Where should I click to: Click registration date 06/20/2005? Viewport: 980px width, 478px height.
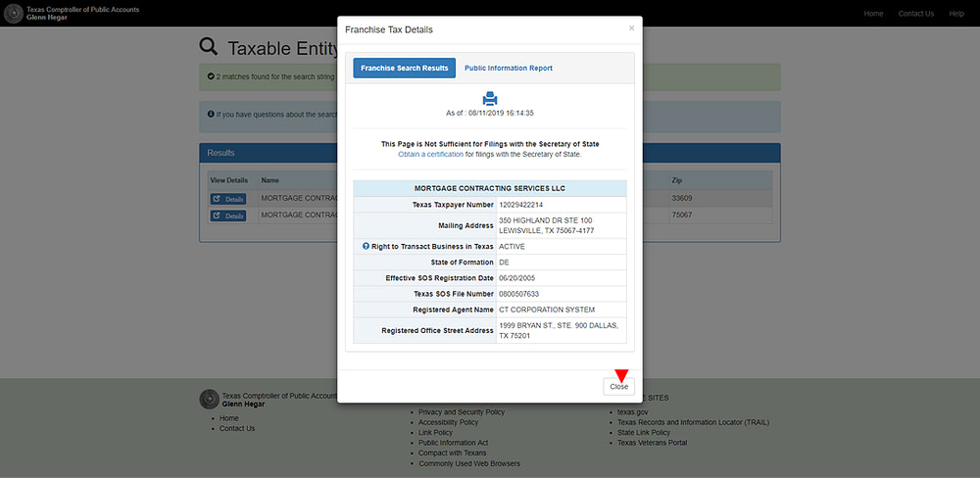pos(516,278)
